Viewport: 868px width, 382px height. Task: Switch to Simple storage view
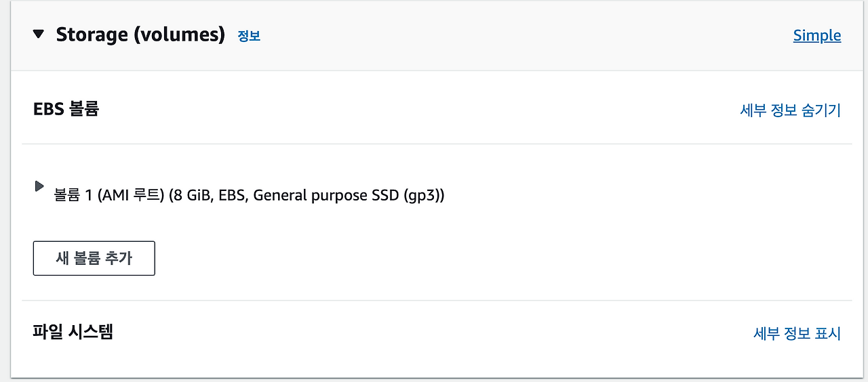coord(816,36)
